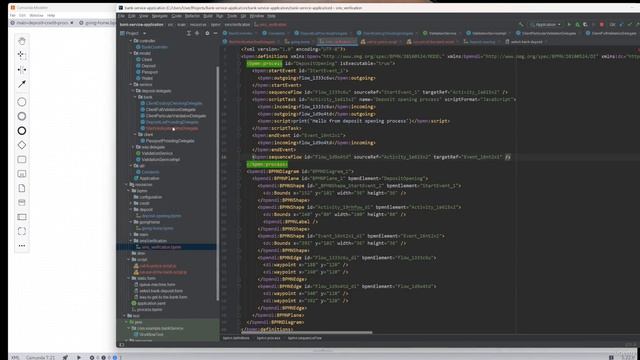
Task: Create a pool/participant in Modeler palette
Action: pyautogui.click(x=22, y=217)
